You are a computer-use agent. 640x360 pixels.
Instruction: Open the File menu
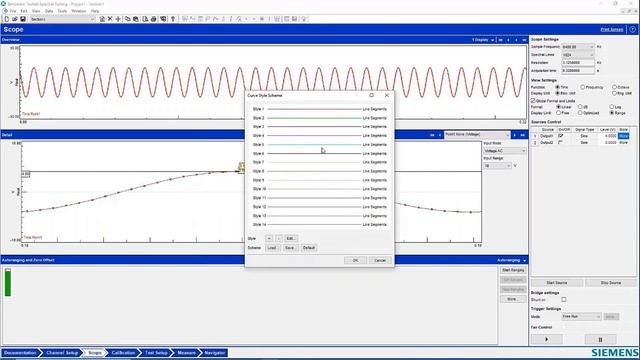point(13,11)
